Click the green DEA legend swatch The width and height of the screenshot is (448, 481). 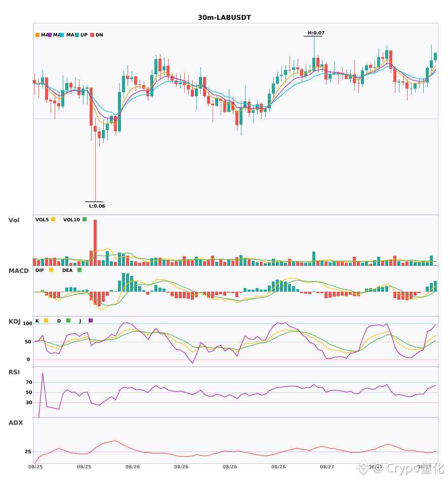point(79,270)
